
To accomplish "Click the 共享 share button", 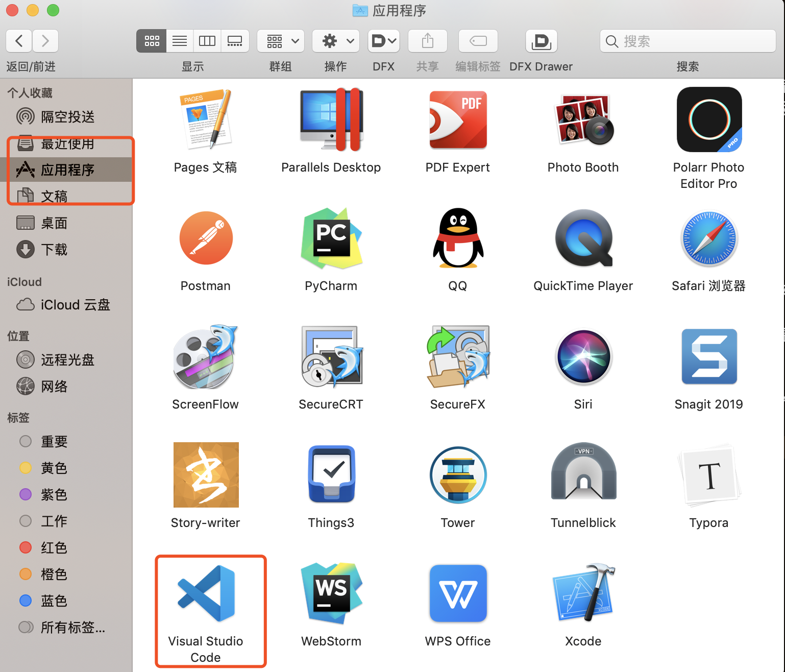I will pyautogui.click(x=428, y=41).
